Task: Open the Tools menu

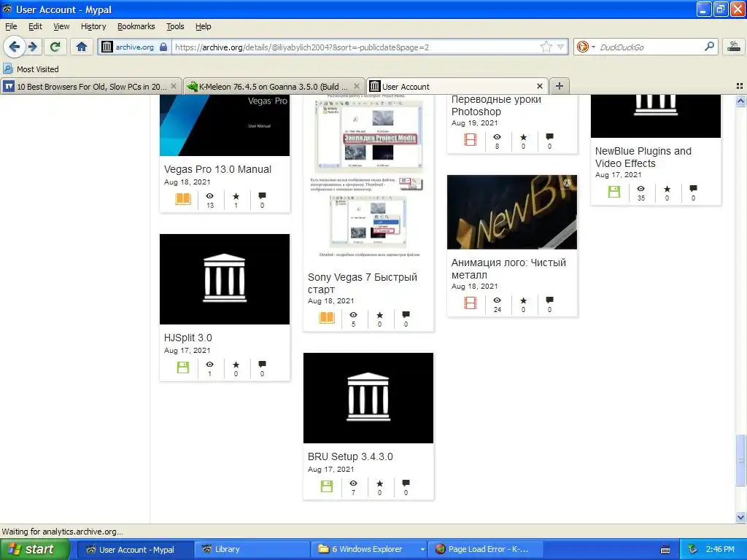Action: [x=175, y=26]
